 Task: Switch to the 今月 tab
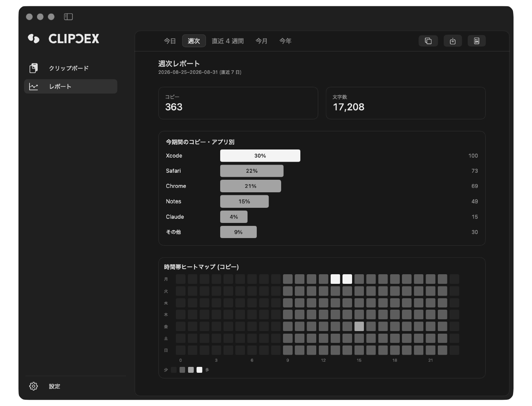pyautogui.click(x=262, y=41)
